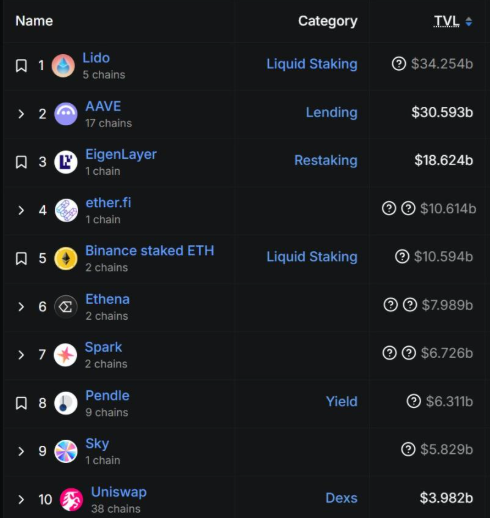Click the Lido droplet logo
Image resolution: width=490 pixels, height=518 pixels.
pos(63,66)
